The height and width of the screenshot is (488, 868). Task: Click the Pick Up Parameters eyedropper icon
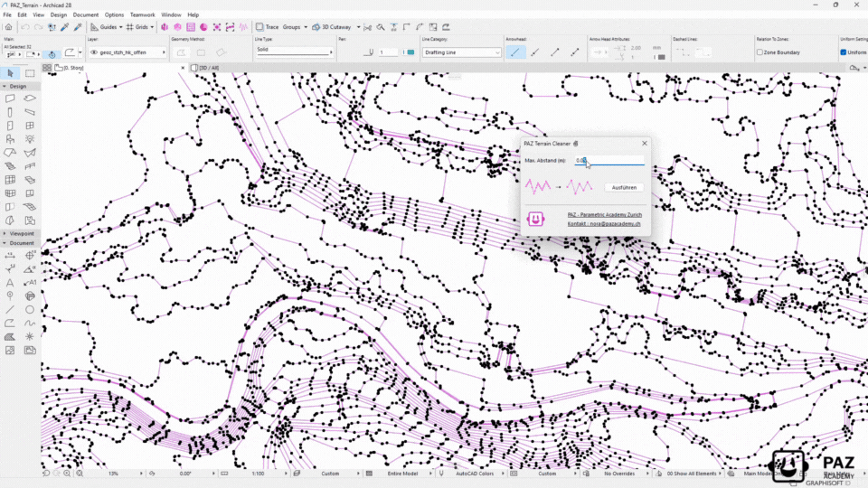(x=65, y=26)
